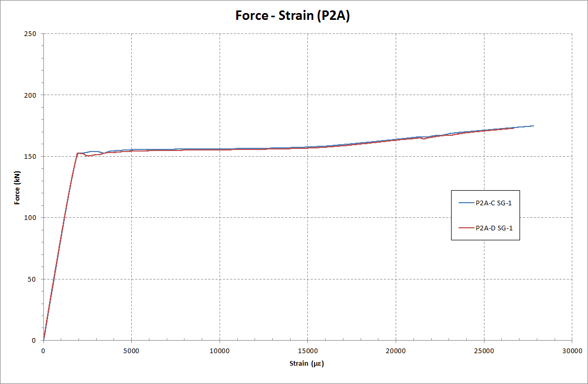Click the 50 tick label on the Force axis
Image resolution: width=588 pixels, height=384 pixels.
point(31,280)
